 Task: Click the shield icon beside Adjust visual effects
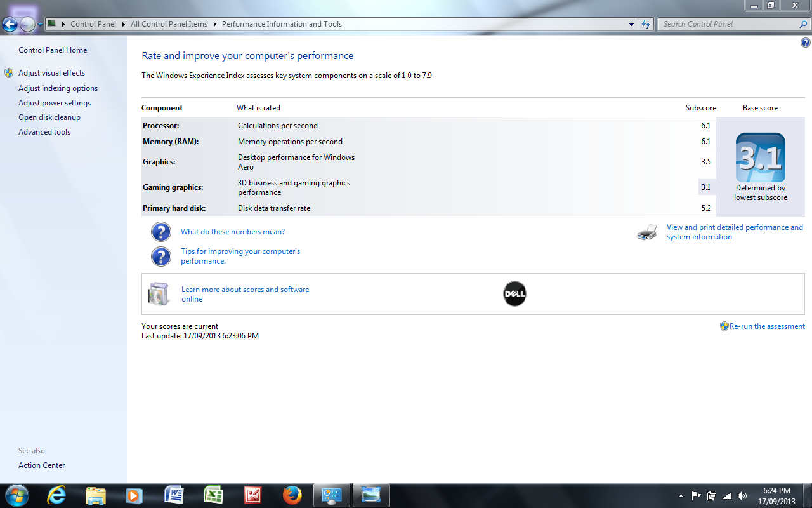coord(9,73)
